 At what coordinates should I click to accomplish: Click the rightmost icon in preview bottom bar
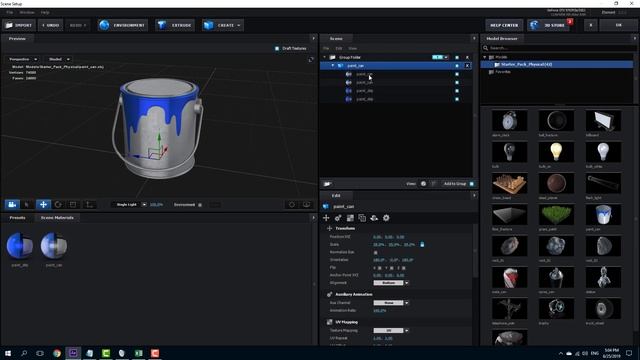coord(307,204)
